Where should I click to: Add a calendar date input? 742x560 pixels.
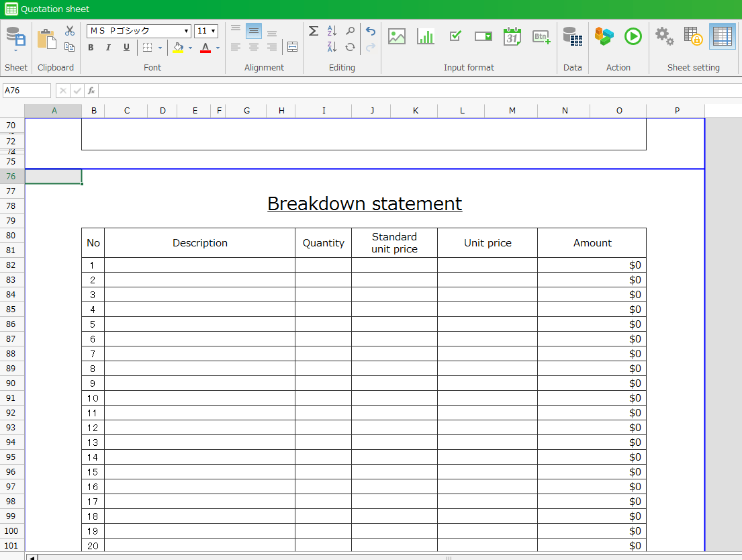(x=512, y=37)
